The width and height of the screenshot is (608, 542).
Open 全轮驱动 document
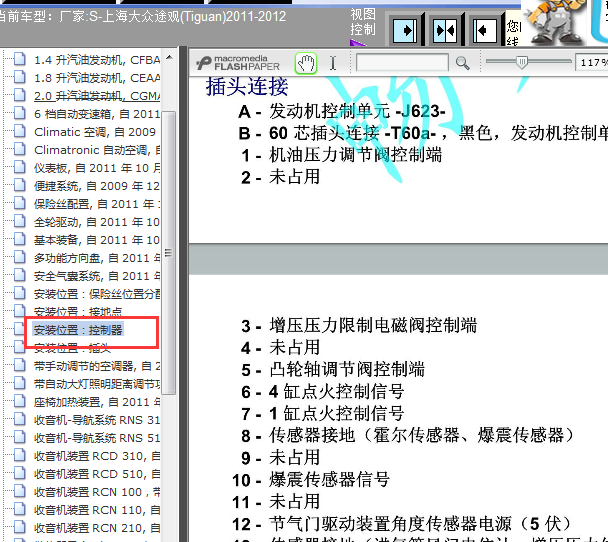point(97,222)
